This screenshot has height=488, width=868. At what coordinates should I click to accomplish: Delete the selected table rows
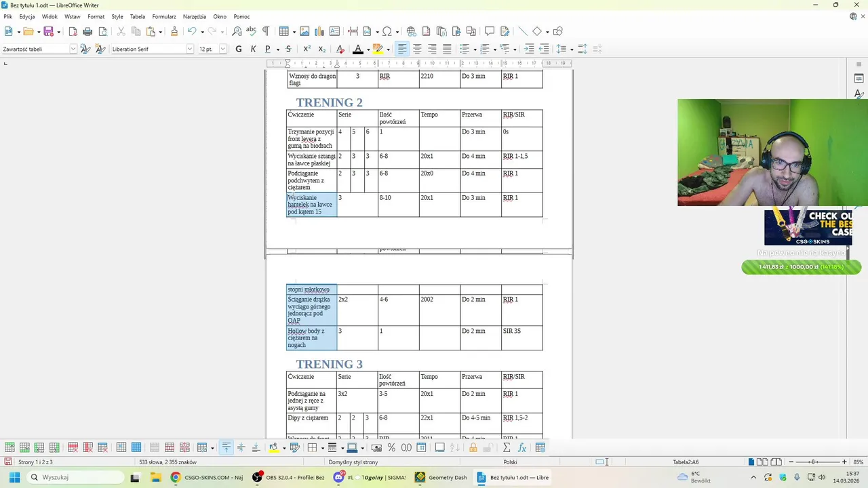pyautogui.click(x=73, y=447)
